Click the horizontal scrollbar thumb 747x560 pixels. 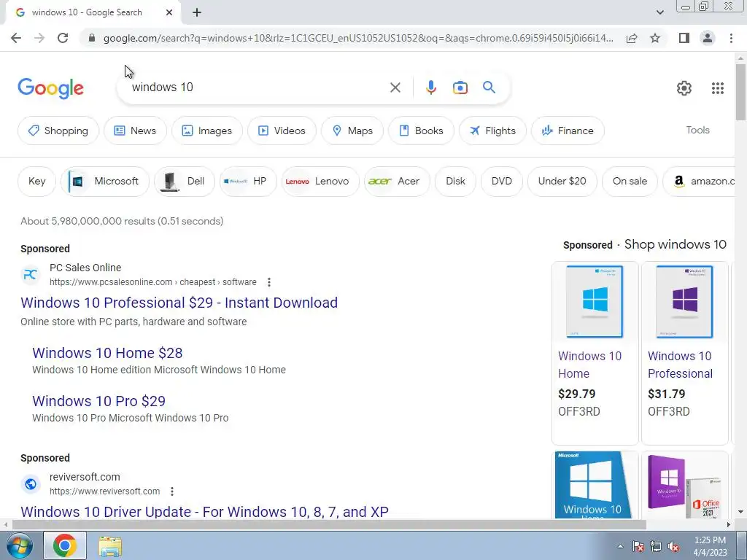329,525
